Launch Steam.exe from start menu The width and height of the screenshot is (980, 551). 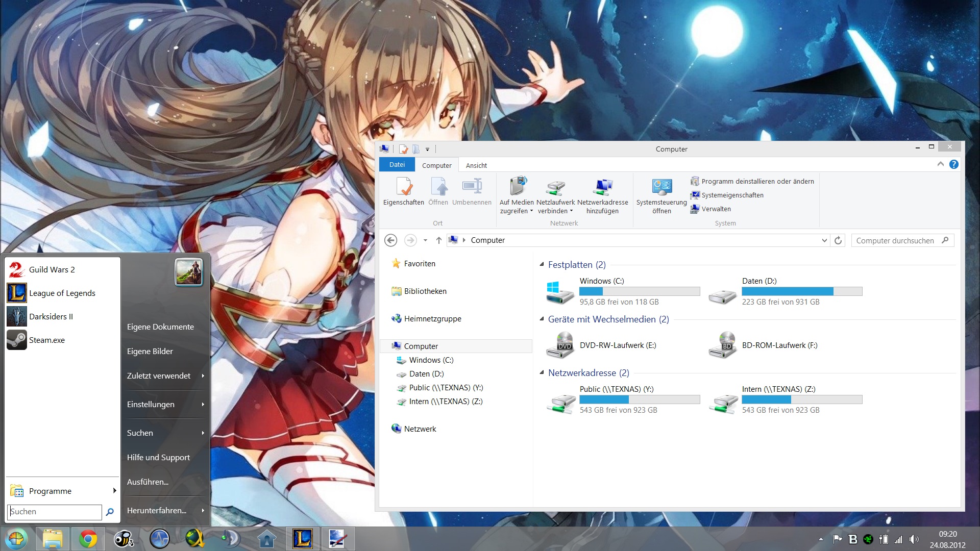63,340
